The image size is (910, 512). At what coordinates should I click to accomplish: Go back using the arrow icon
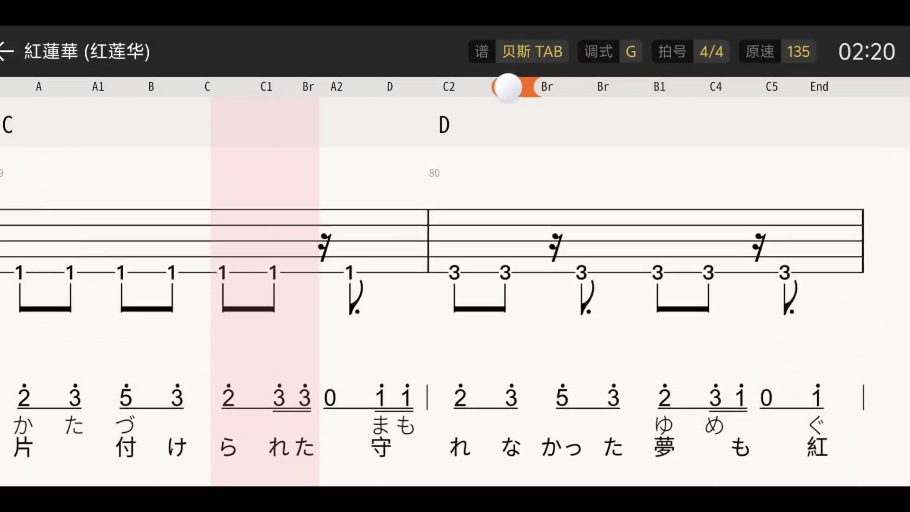click(6, 52)
